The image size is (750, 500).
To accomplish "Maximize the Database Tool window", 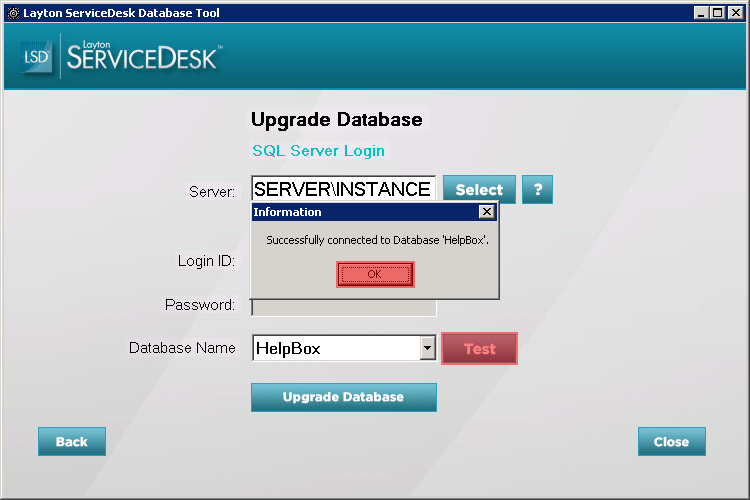I will [717, 13].
